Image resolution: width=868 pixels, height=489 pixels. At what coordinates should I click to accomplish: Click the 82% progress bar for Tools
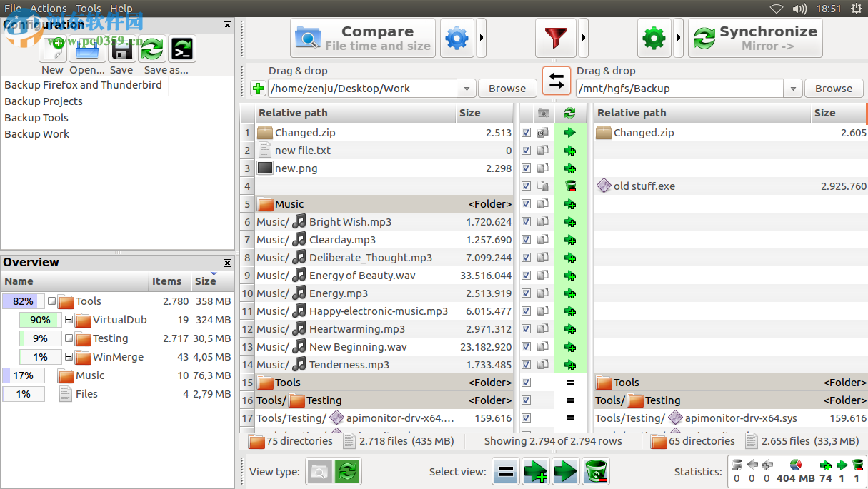click(x=24, y=301)
